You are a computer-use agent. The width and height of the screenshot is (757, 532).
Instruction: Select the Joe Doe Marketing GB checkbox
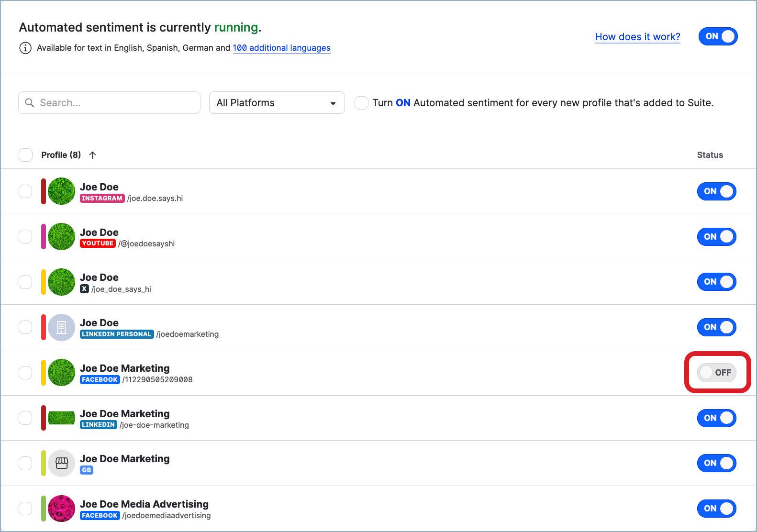(25, 463)
